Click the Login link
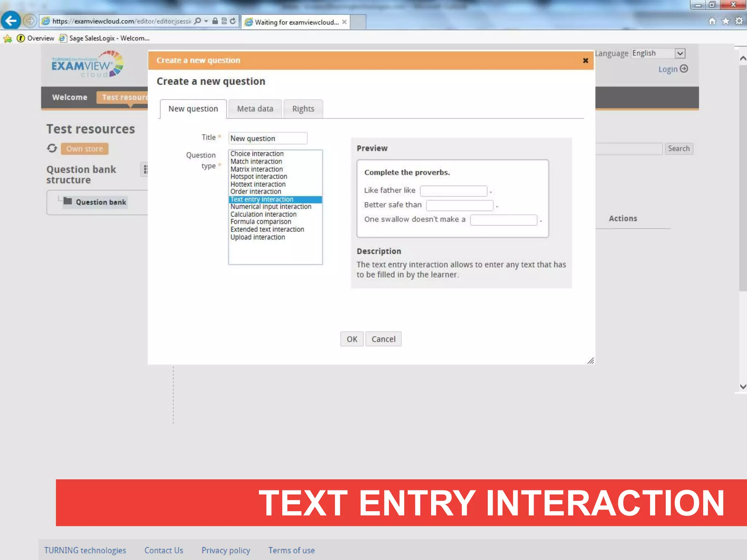 pyautogui.click(x=668, y=69)
